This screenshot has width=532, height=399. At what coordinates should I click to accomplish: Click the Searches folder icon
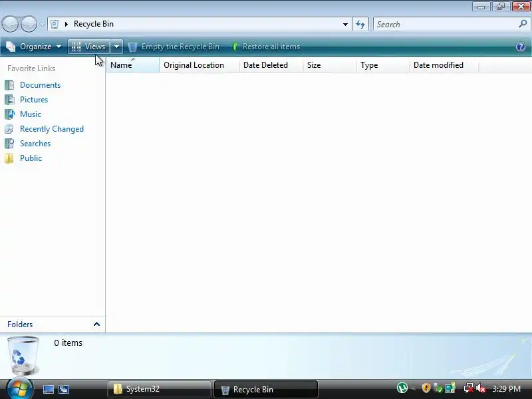point(9,144)
